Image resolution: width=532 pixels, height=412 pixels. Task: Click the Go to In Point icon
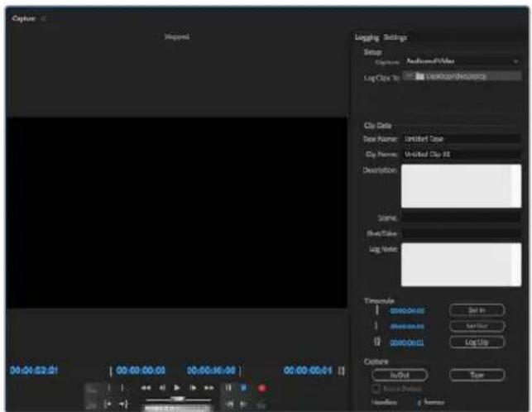(108, 405)
